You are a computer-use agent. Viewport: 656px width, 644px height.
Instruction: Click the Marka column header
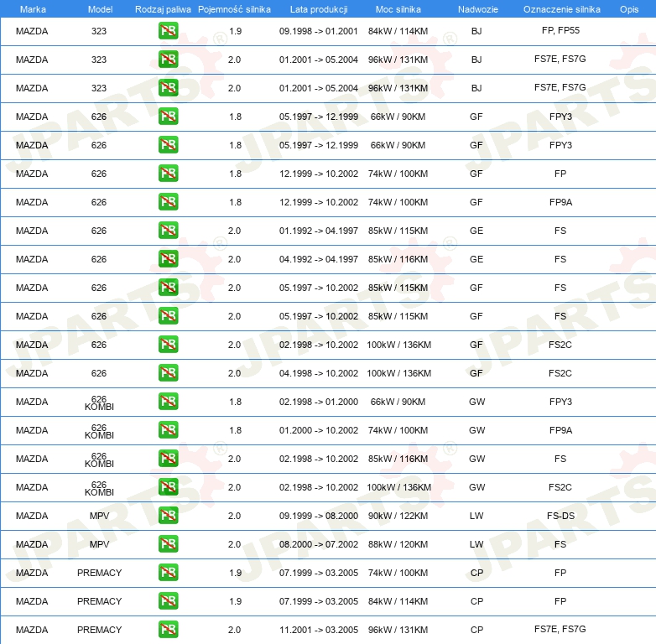33,9
